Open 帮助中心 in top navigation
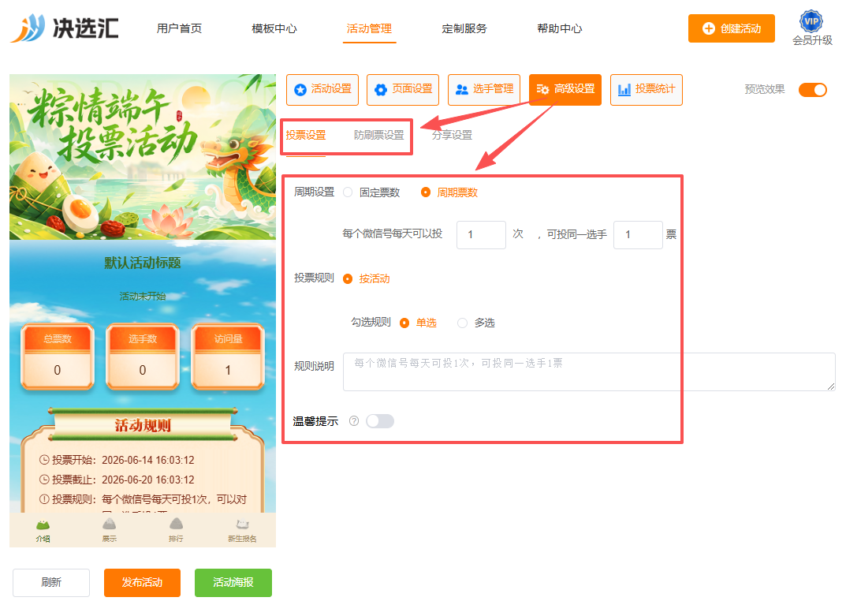The image size is (846, 616). (x=560, y=28)
